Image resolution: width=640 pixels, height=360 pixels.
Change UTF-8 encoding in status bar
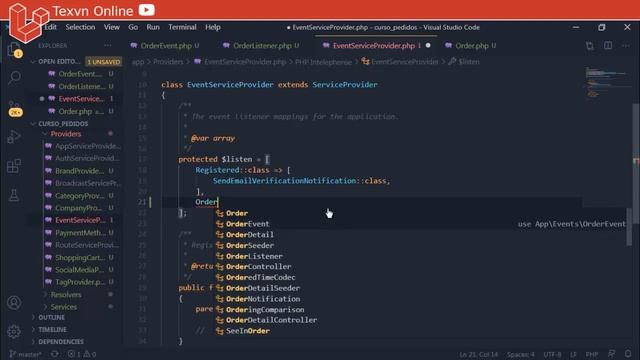click(x=552, y=354)
